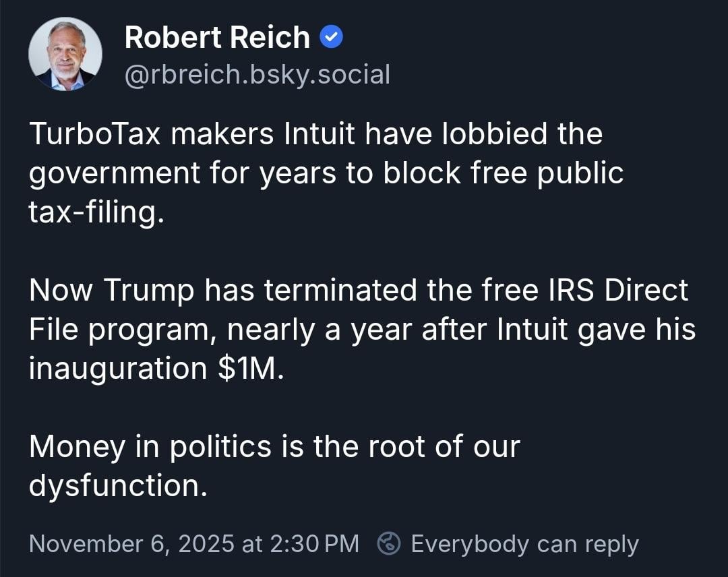This screenshot has height=577, width=728.
Task: Click the blue verified checkmark badge
Action: click(332, 38)
